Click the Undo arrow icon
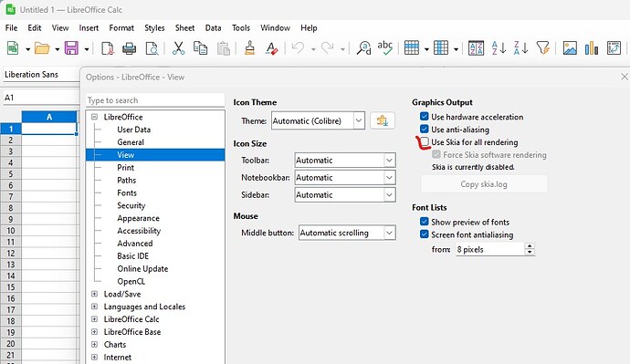Screen dimensions: 630x364 (x=298, y=47)
